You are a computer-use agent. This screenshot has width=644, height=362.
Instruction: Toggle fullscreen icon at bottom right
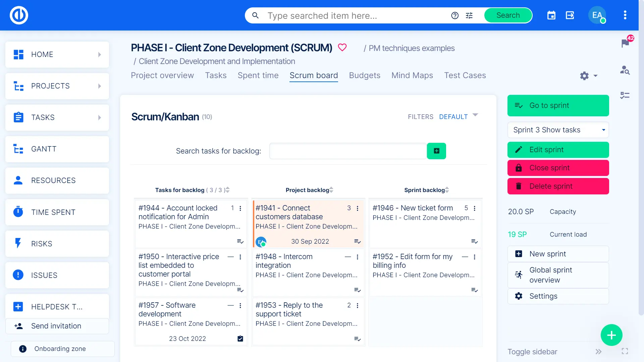click(x=625, y=351)
